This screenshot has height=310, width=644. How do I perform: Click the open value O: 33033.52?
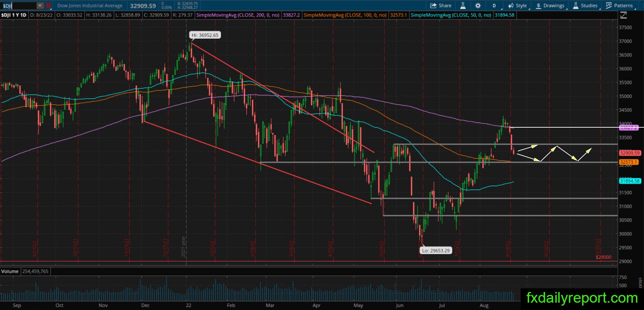69,15
